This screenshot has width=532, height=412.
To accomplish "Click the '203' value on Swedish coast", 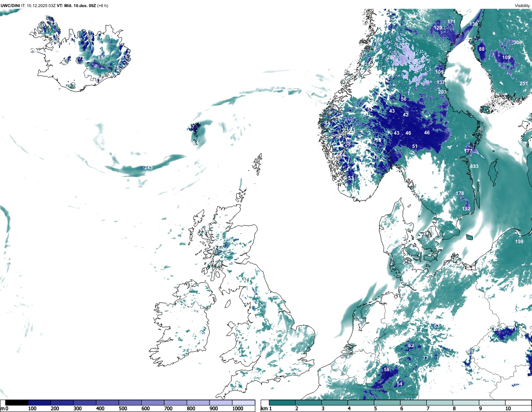I will click(442, 92).
